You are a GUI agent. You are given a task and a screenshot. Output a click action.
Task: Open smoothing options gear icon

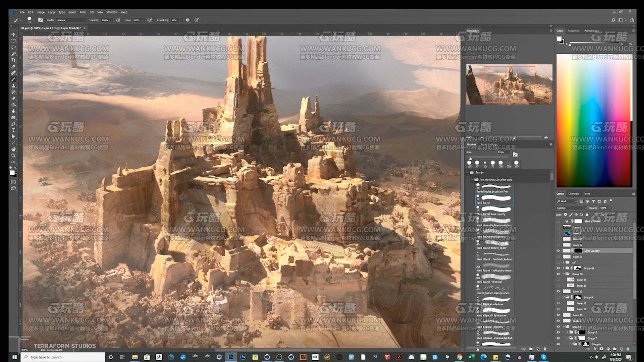pyautogui.click(x=187, y=20)
